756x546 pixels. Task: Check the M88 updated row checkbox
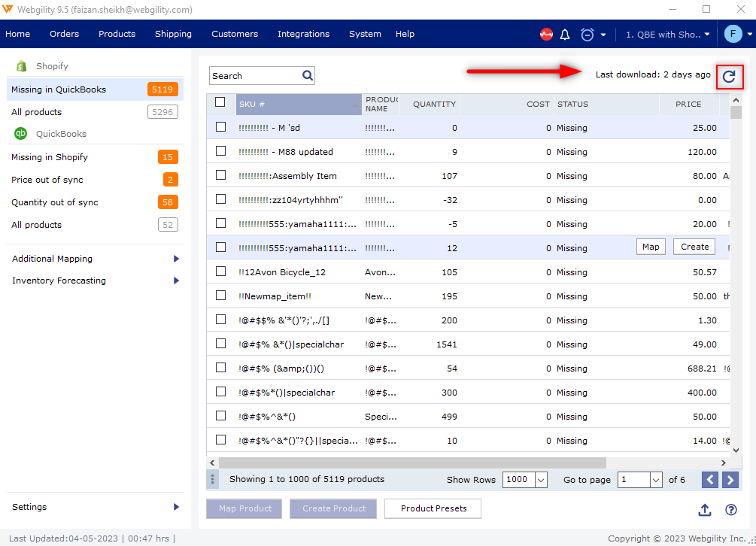221,151
